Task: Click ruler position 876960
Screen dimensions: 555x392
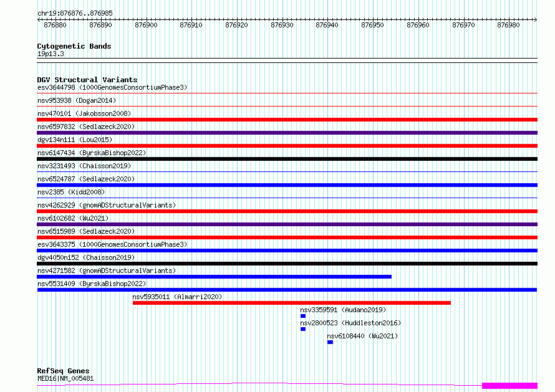Action: pyautogui.click(x=418, y=25)
